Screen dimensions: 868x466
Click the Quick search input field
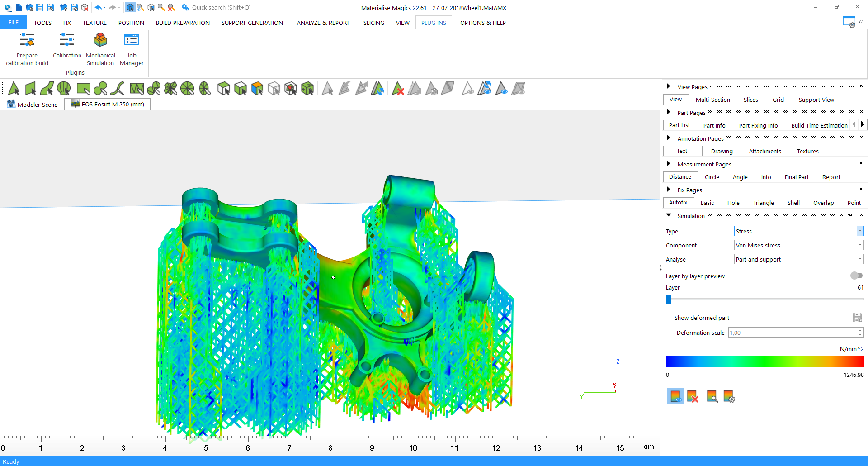coord(235,7)
